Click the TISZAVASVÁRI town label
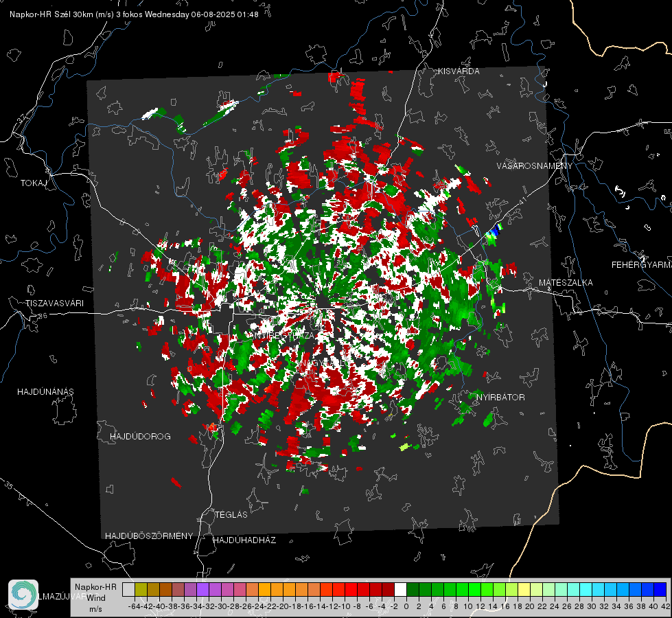 (55, 304)
